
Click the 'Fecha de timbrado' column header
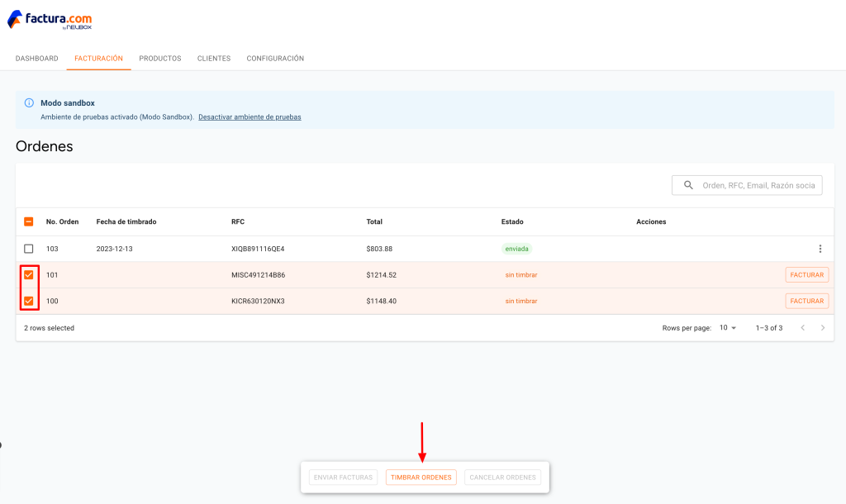[126, 221]
